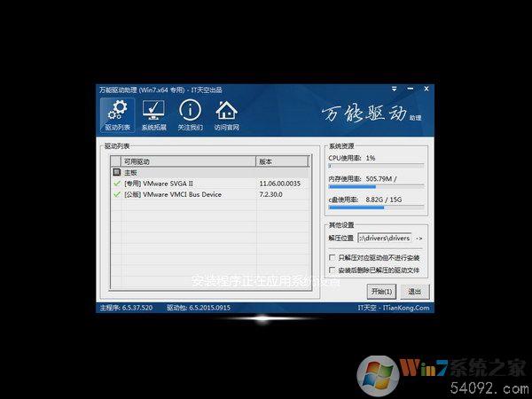The image size is (532, 399).
Task: Open the 访问官网 home icon
Action: coord(227,115)
